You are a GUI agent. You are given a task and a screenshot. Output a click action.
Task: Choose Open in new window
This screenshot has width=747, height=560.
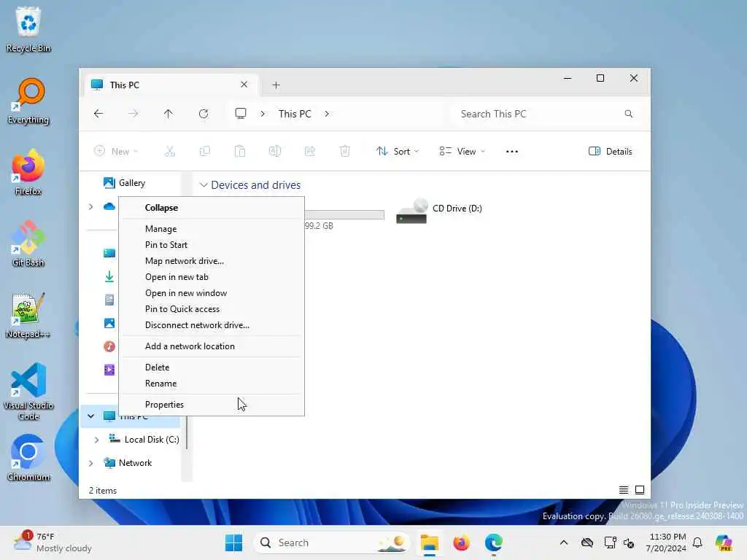(212, 293)
